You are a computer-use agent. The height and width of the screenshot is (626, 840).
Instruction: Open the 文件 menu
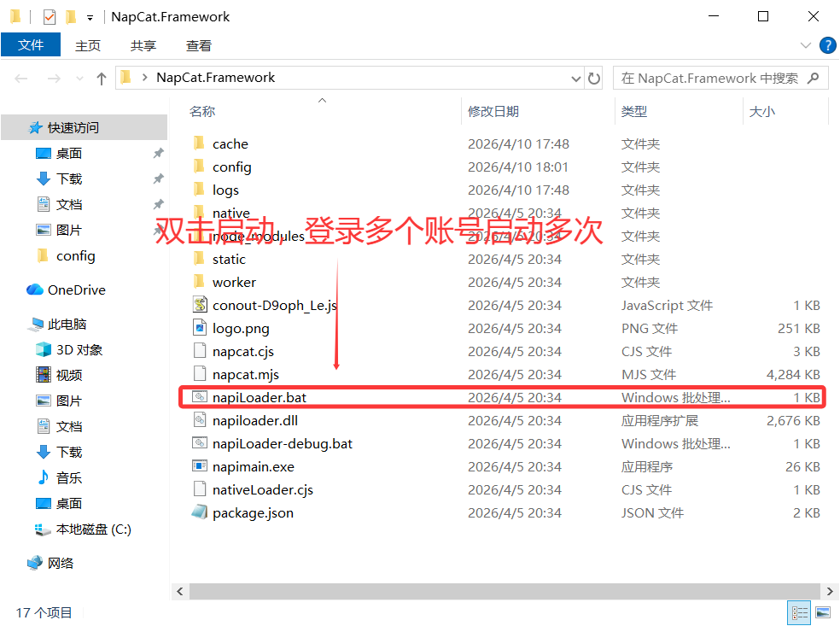click(31, 45)
